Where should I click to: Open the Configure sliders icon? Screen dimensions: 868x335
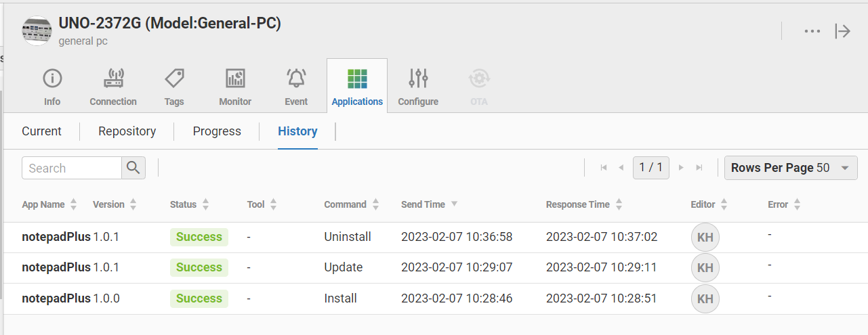pos(418,79)
